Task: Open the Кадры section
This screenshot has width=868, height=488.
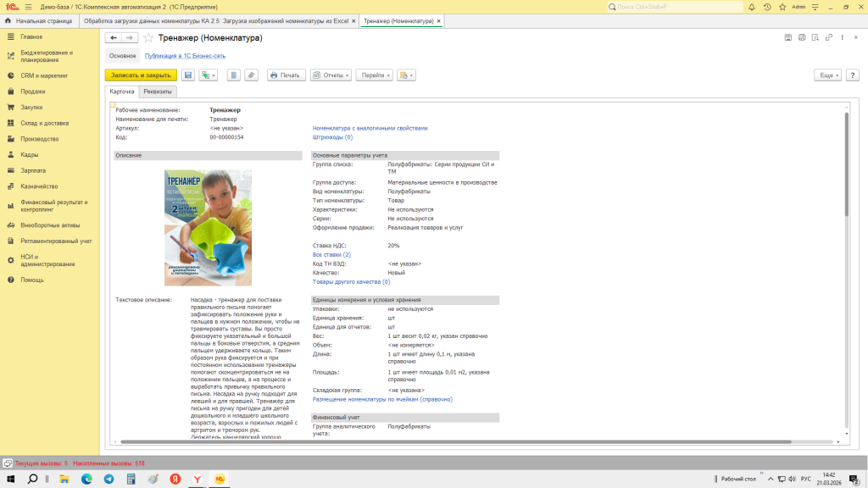Action: 30,155
